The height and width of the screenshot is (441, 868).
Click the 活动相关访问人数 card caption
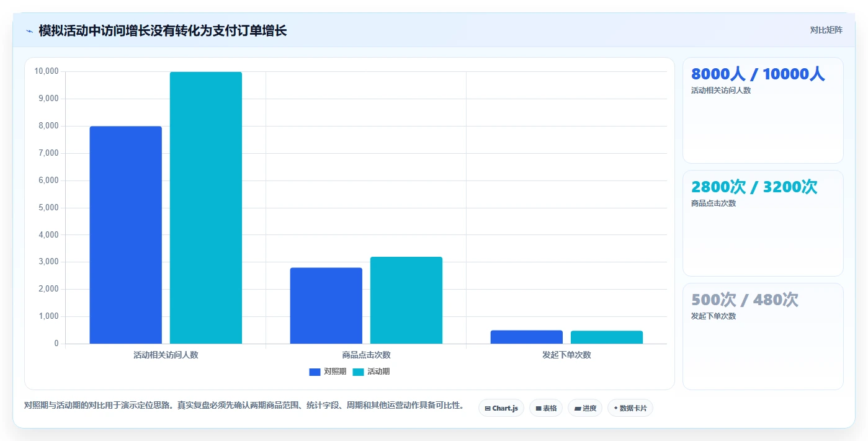[x=721, y=91]
